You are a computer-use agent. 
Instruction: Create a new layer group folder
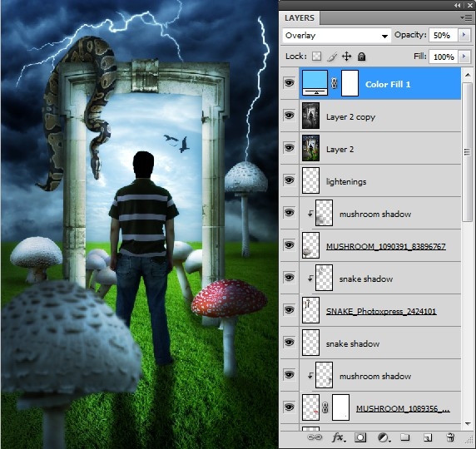(405, 437)
